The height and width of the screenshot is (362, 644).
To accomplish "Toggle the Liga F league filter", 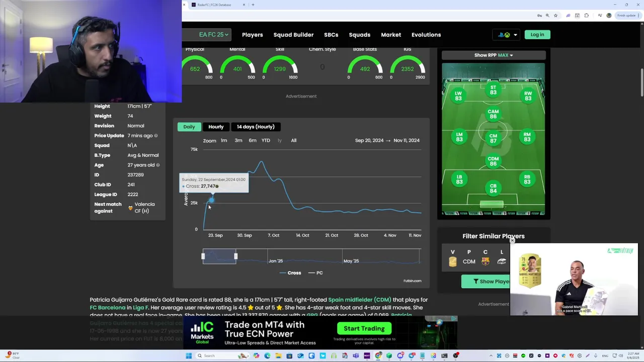I will pyautogui.click(x=502, y=261).
